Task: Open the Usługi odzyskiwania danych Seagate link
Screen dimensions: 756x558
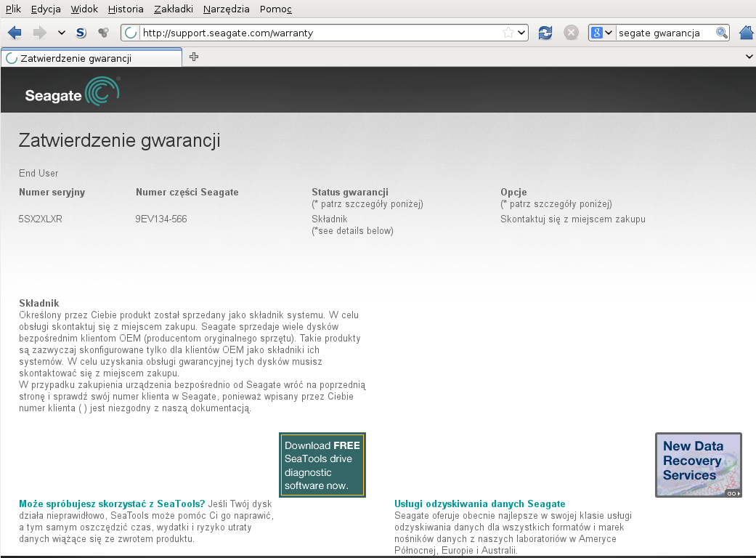Action: (480, 504)
